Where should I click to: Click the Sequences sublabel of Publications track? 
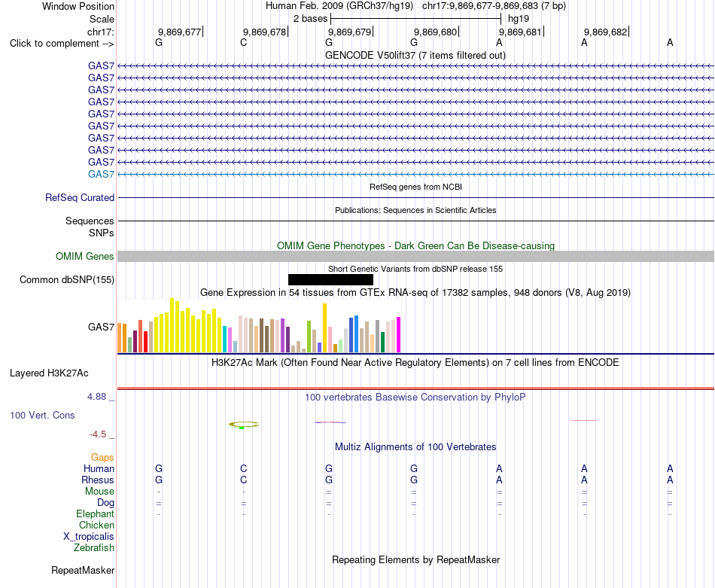90,221
